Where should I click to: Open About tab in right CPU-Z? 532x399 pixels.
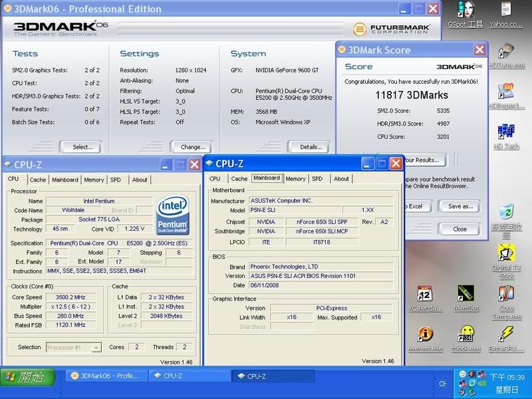coord(341,179)
